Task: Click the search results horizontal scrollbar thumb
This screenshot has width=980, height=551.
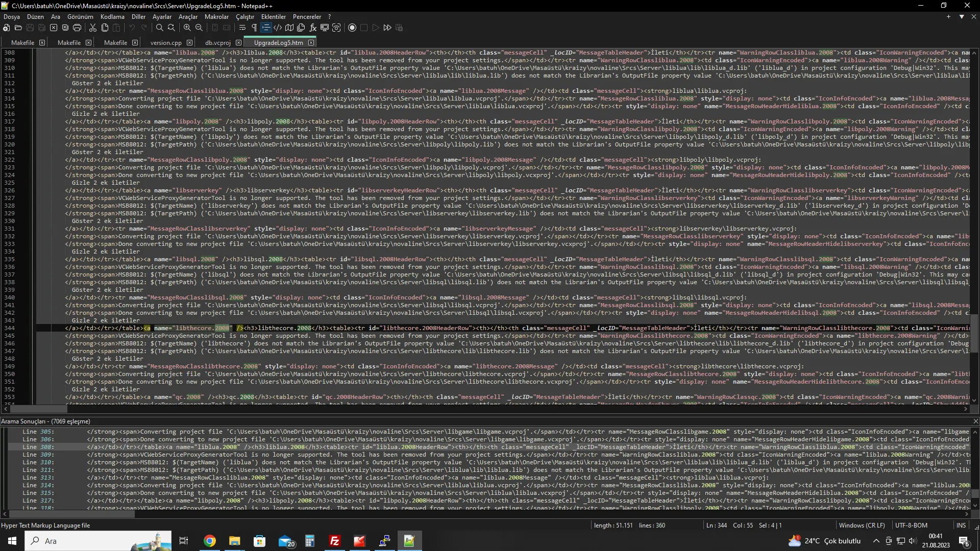Action: pyautogui.click(x=71, y=514)
